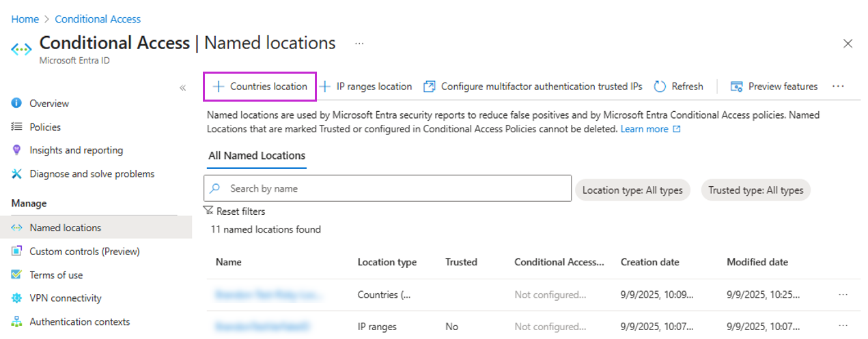868x339 pixels.
Task: Click the Terms of use checkmark icon
Action: click(x=17, y=275)
